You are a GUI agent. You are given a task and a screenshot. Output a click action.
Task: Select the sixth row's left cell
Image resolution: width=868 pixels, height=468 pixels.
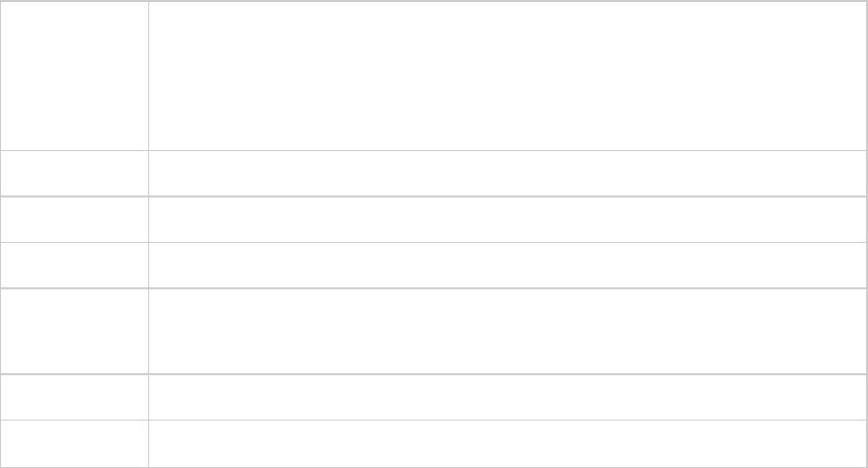click(74, 397)
